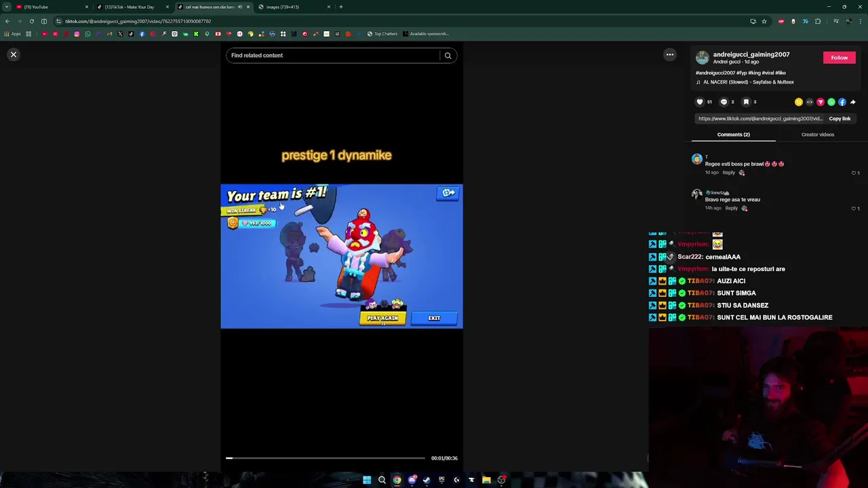Image resolution: width=868 pixels, height=488 pixels.
Task: Open Epic Games launcher from the taskbar
Action: coord(441,480)
